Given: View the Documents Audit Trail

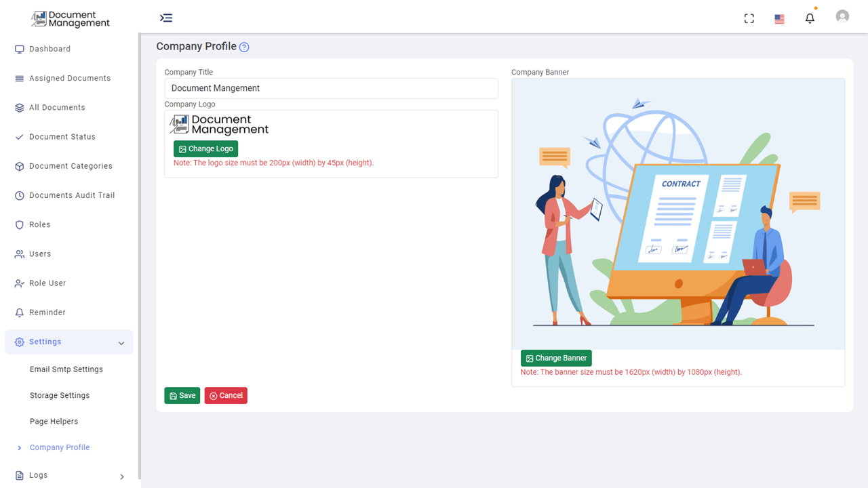Looking at the screenshot, I should [71, 195].
